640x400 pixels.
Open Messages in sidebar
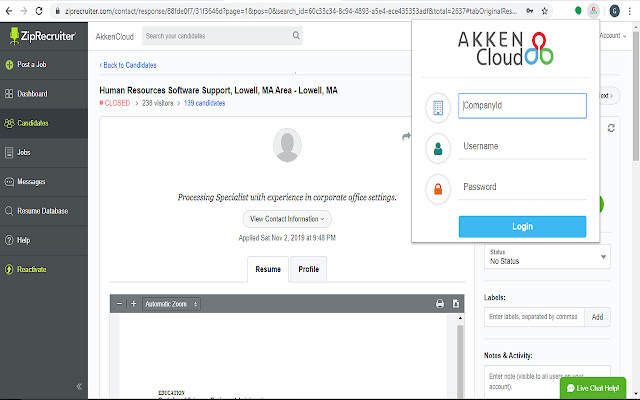click(x=44, y=182)
